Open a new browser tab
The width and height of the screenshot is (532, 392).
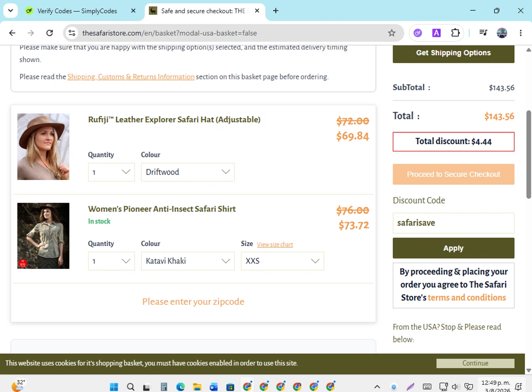[276, 11]
